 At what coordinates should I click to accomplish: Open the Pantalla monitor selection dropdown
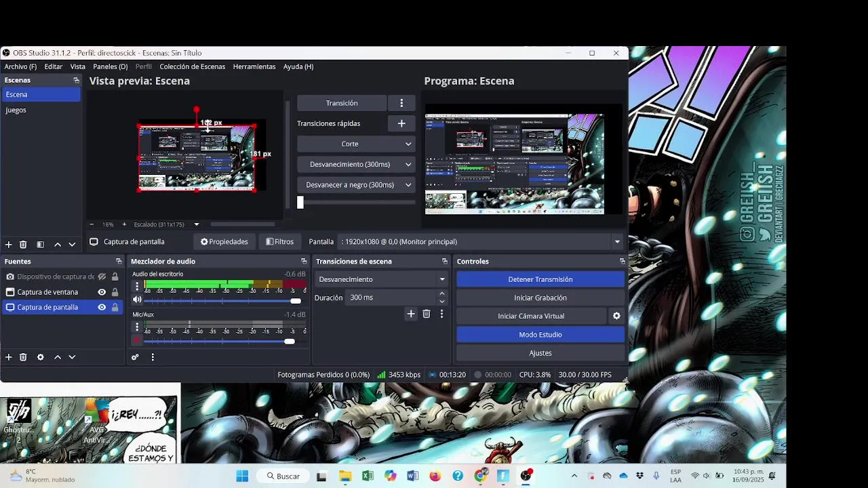pyautogui.click(x=617, y=241)
